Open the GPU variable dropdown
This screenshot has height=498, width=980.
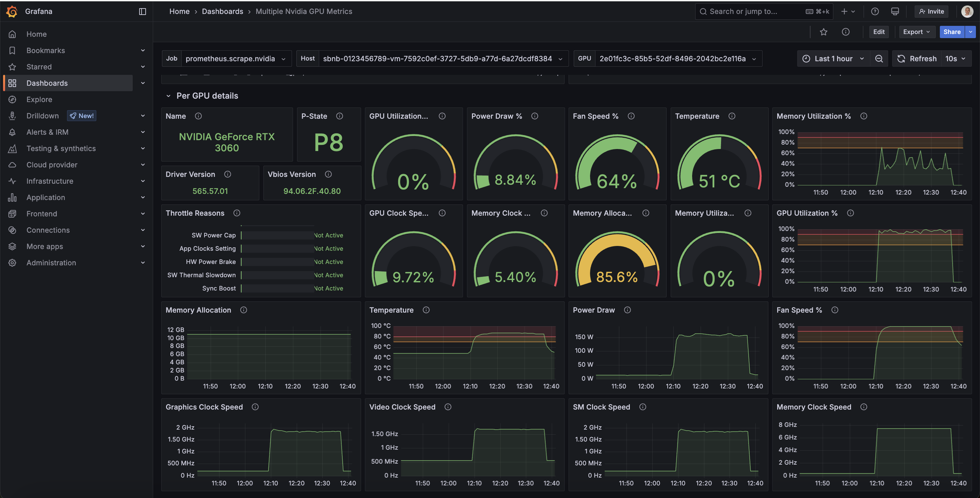pyautogui.click(x=677, y=59)
